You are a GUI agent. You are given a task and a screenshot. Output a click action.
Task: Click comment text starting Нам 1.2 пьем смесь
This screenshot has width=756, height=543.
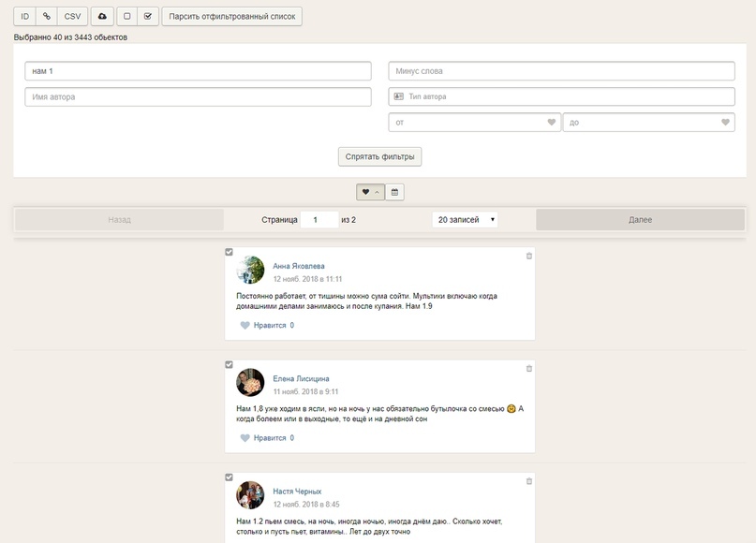[x=369, y=527]
